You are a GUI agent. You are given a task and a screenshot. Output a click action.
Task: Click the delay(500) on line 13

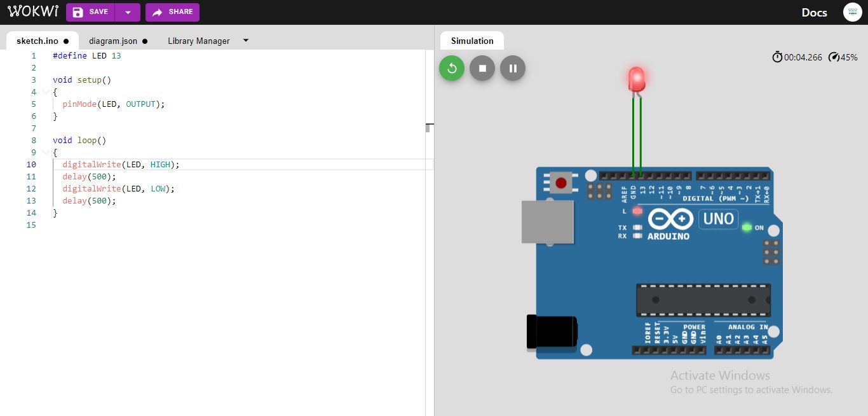click(90, 201)
